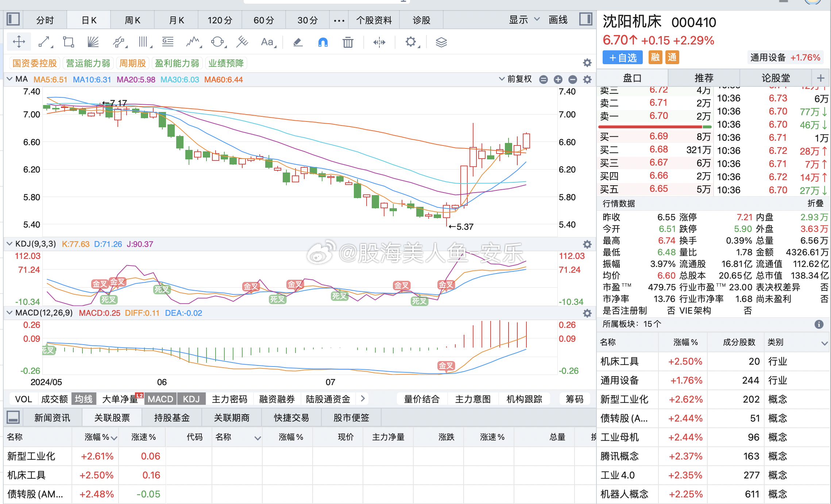The width and height of the screenshot is (831, 504).
Task: Select the wave pattern drawing tool
Action: tap(193, 42)
